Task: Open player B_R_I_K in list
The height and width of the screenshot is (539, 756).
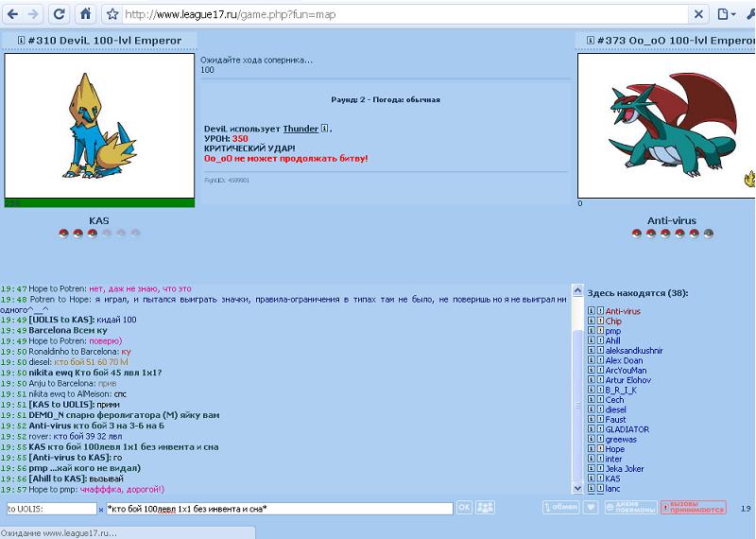Action: click(x=621, y=390)
